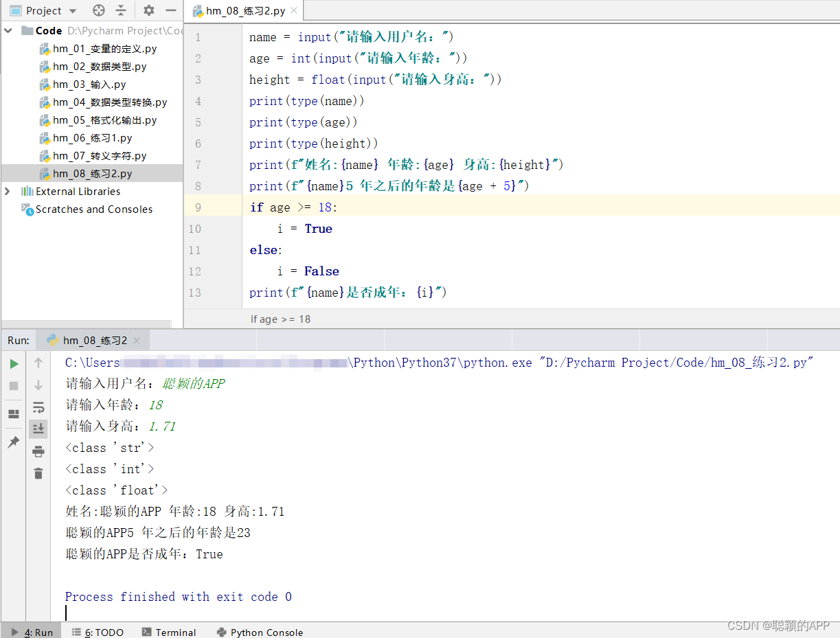Open the Python Console tool window
This screenshot has width=840, height=638.
coord(260,632)
